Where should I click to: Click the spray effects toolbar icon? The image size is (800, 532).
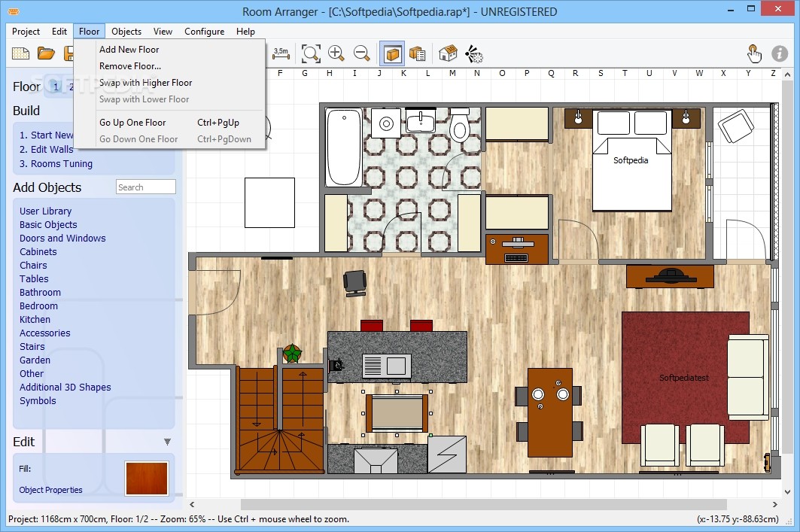474,53
